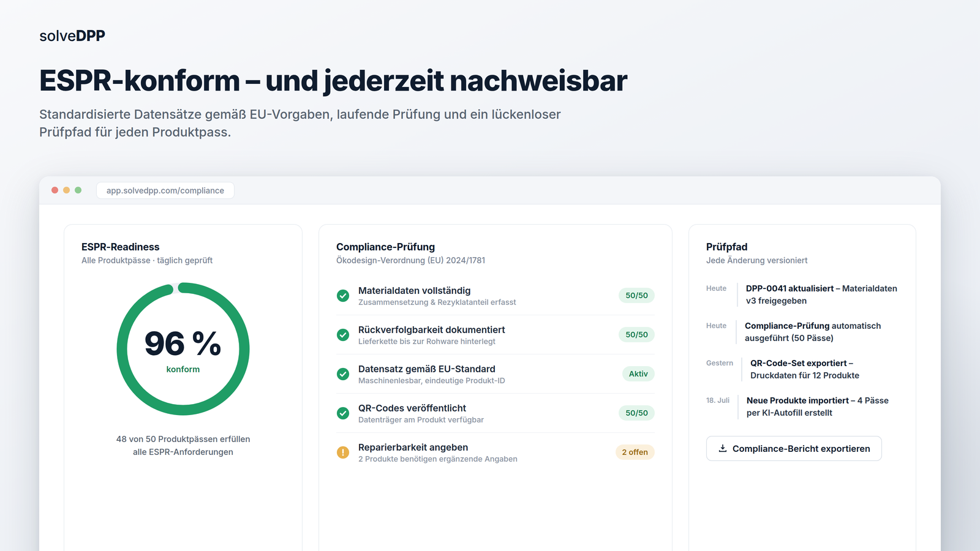Click the address bar showing app.solvedpp.com/compliance

click(165, 190)
